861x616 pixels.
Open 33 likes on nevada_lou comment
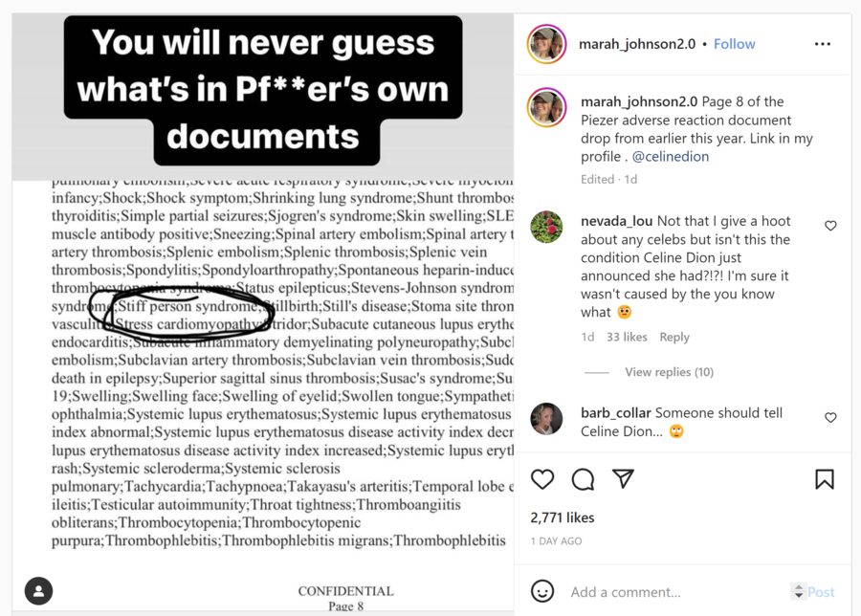[627, 337]
